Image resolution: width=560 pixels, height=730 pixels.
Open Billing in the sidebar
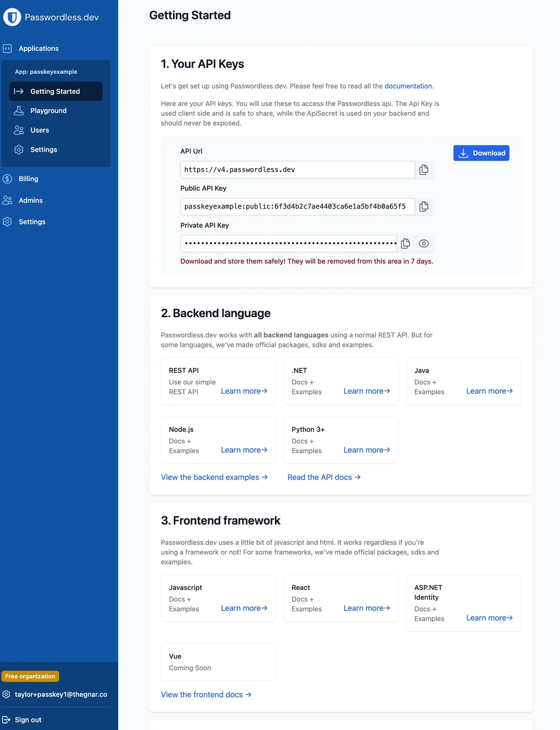tap(28, 179)
